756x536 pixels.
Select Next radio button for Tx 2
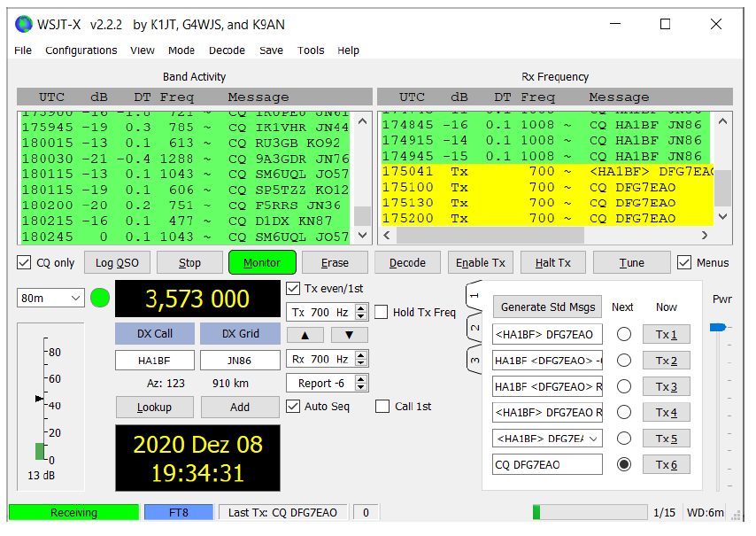tap(624, 361)
